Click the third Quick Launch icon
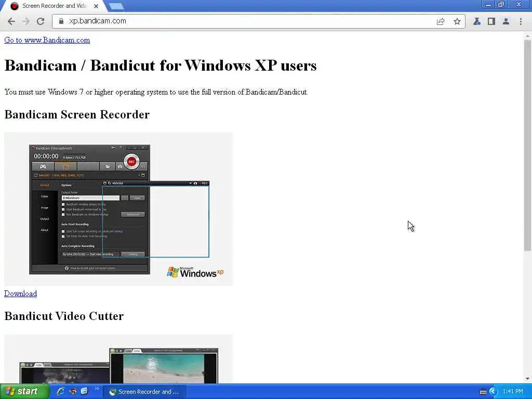Screen dimensions: 532x399 84,392
